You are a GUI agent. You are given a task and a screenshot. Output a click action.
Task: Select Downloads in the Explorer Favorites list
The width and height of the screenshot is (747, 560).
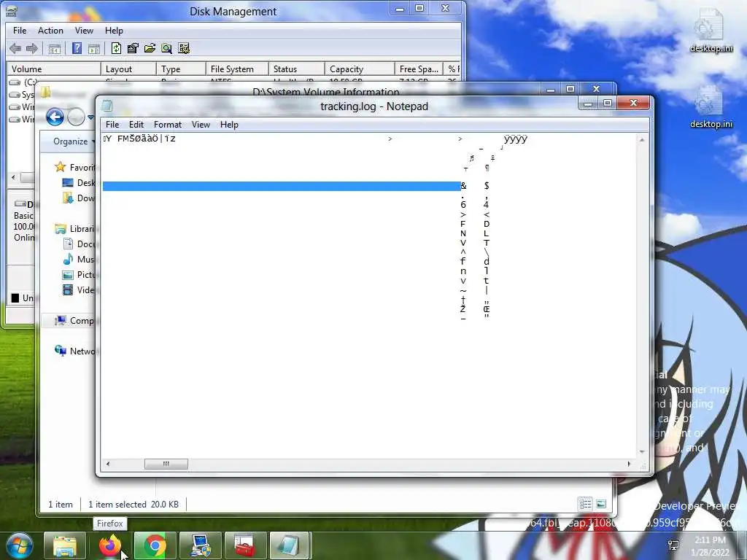[x=79, y=198]
